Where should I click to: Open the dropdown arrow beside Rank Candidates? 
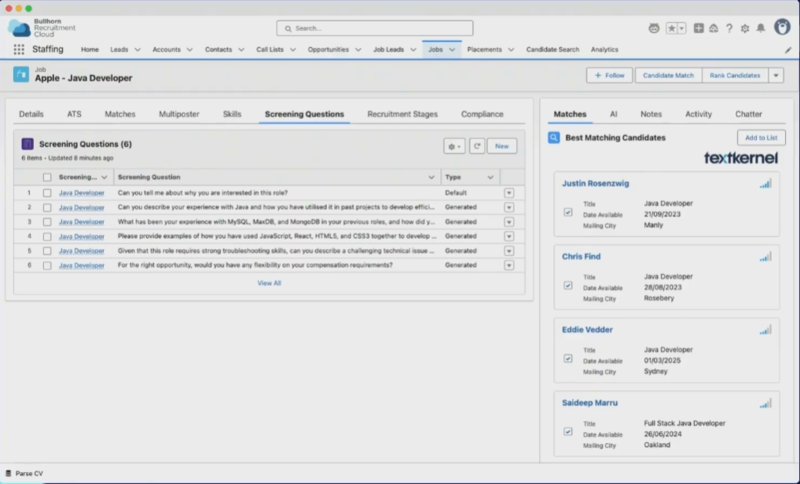776,75
